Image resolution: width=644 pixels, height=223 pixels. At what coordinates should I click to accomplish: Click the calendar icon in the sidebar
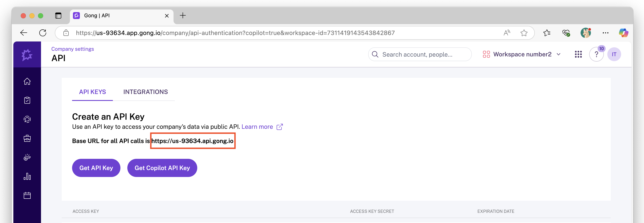(27, 196)
